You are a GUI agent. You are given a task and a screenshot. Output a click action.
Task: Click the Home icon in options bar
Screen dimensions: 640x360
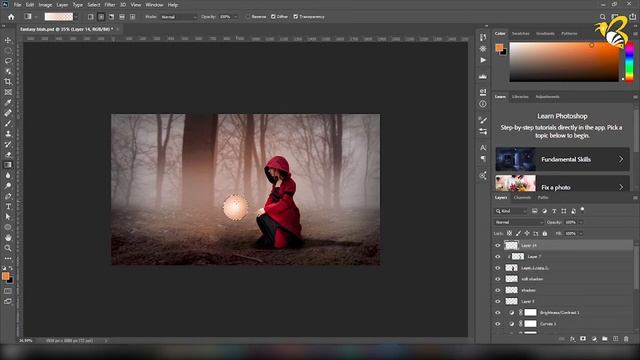pos(11,17)
